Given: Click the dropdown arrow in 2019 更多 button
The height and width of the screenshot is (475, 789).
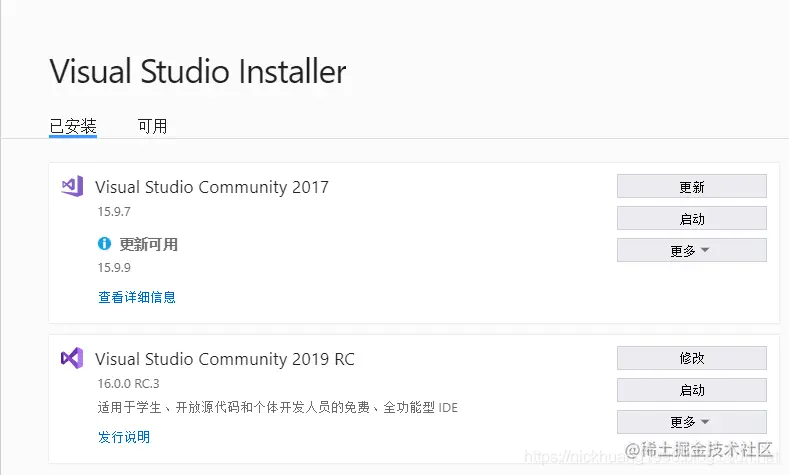Looking at the screenshot, I should point(705,422).
